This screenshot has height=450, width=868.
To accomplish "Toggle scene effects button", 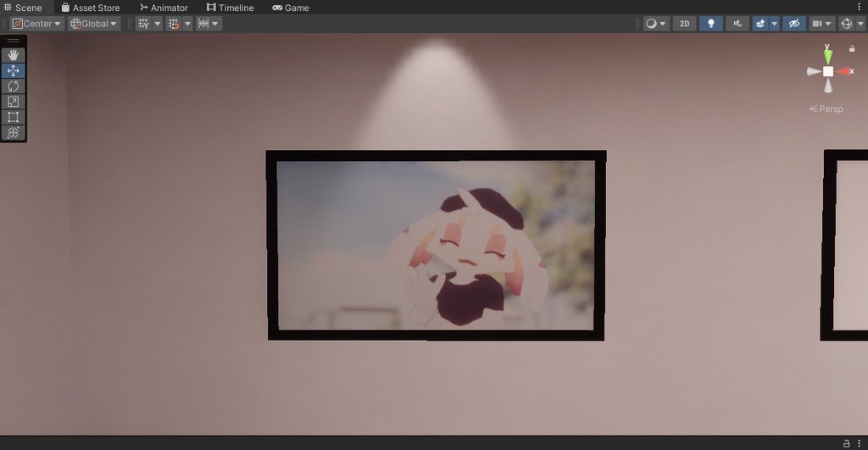I will pos(760,24).
